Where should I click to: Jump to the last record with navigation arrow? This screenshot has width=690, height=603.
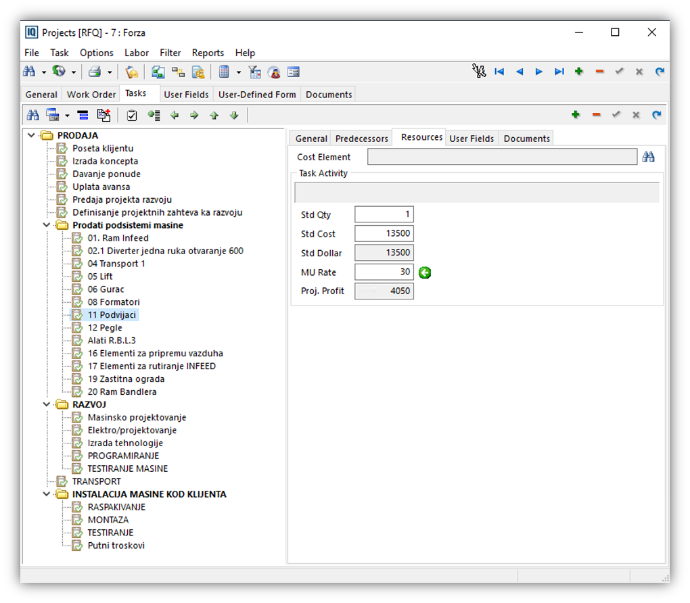(559, 72)
